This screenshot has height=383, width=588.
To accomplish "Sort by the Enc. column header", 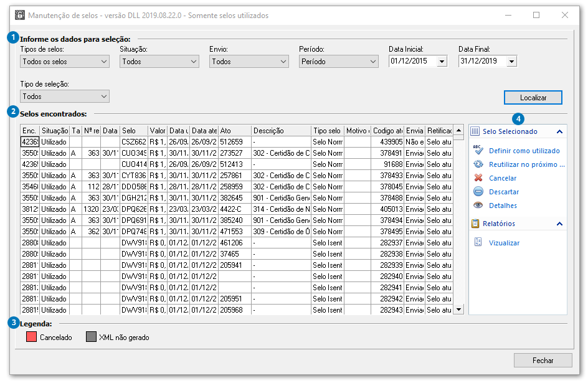I will pos(30,130).
